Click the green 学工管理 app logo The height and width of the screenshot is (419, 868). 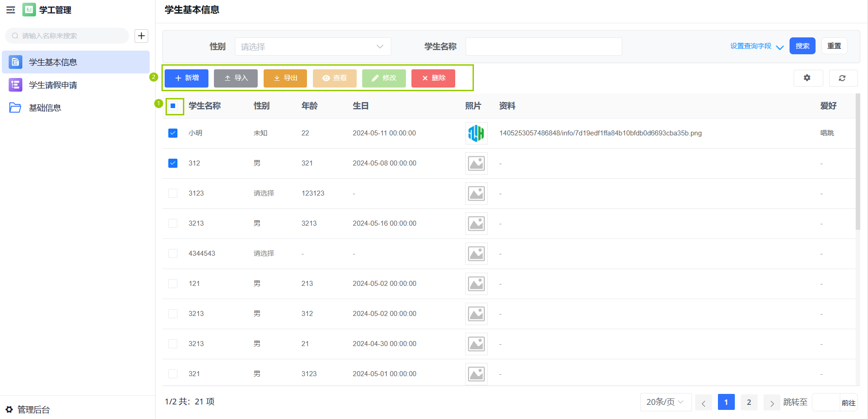[29, 10]
